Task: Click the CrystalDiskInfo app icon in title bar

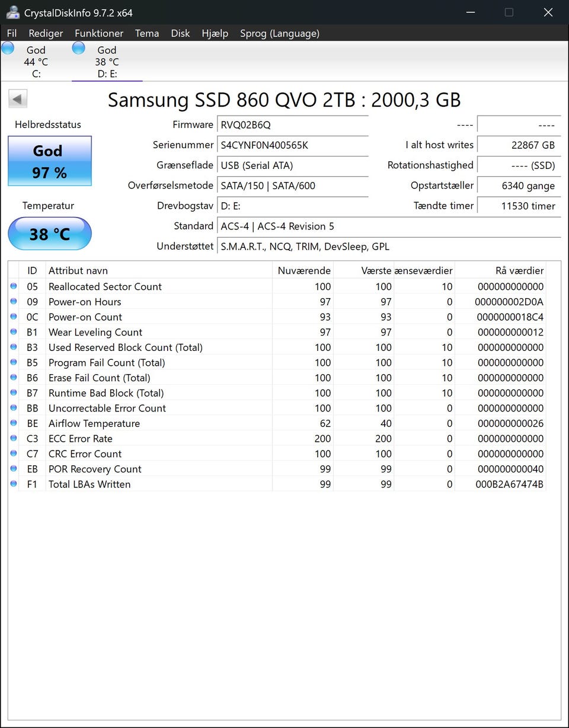Action: pyautogui.click(x=12, y=12)
